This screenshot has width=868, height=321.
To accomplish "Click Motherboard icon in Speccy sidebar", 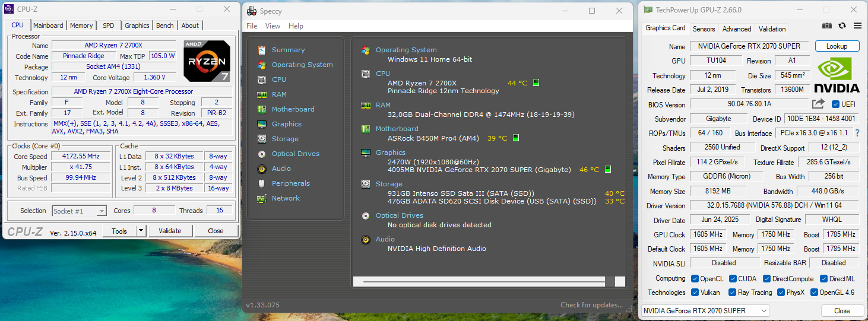I will tap(261, 109).
